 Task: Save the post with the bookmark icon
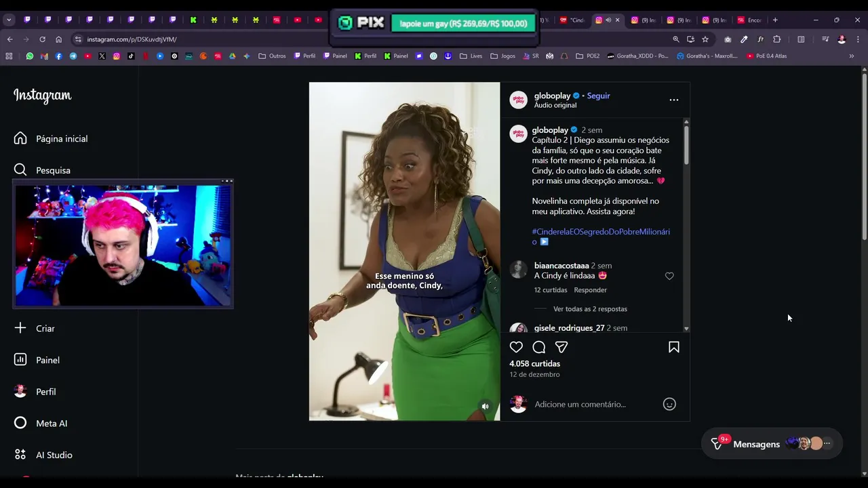(674, 347)
